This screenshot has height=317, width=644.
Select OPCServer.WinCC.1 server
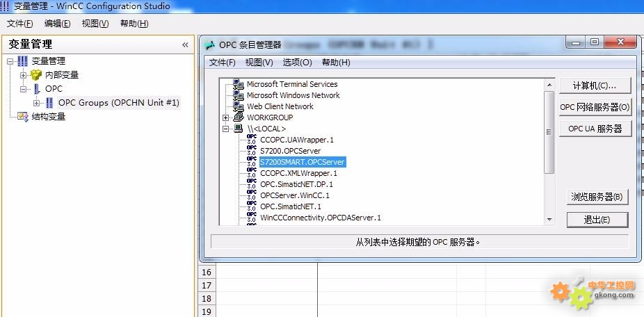295,195
